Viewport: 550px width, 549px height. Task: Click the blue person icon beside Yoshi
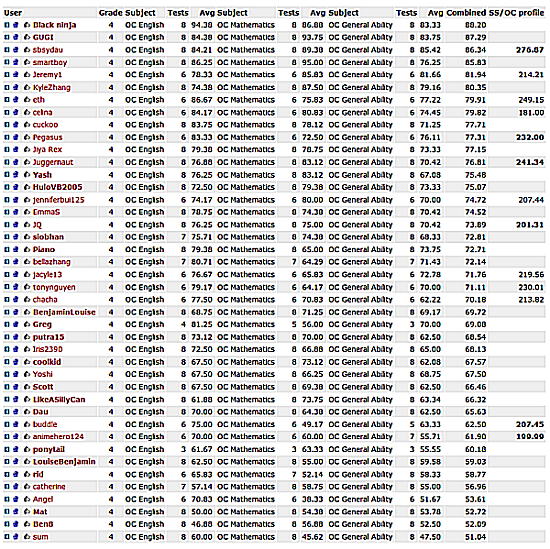(16, 374)
